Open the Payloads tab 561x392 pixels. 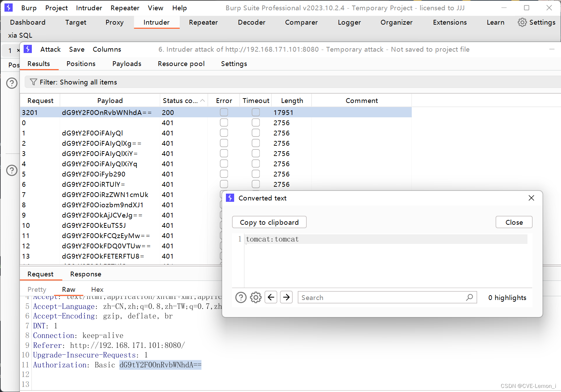tap(127, 64)
